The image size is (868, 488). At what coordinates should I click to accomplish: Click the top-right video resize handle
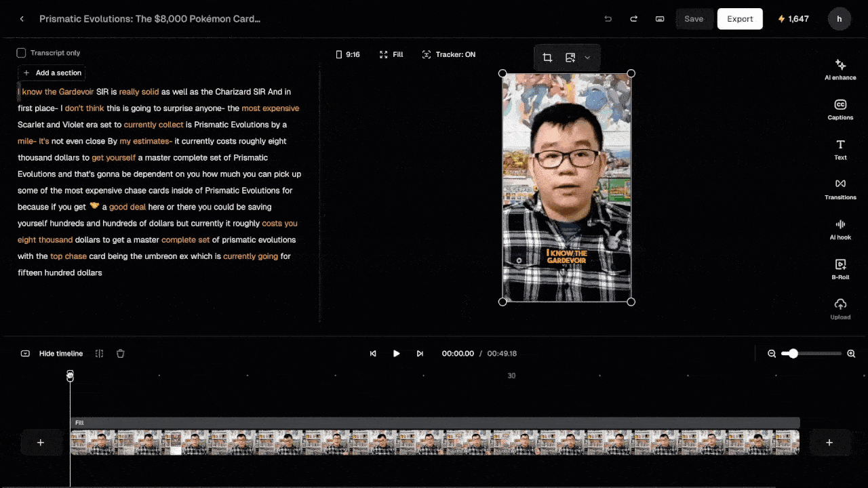(631, 73)
